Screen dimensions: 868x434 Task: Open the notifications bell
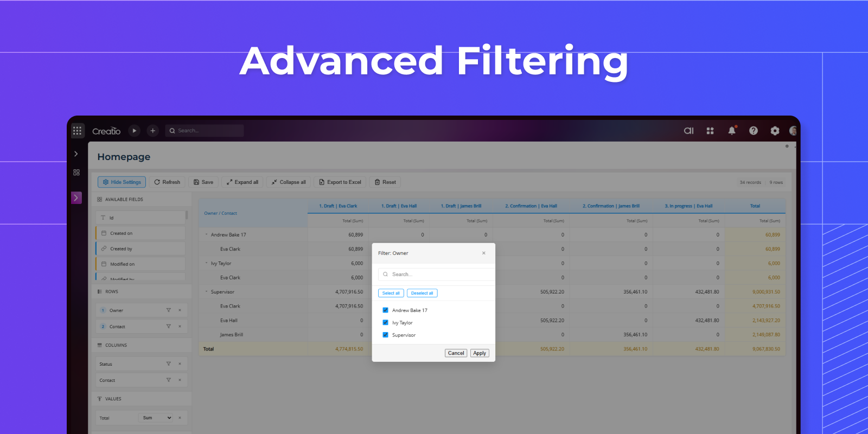tap(732, 130)
